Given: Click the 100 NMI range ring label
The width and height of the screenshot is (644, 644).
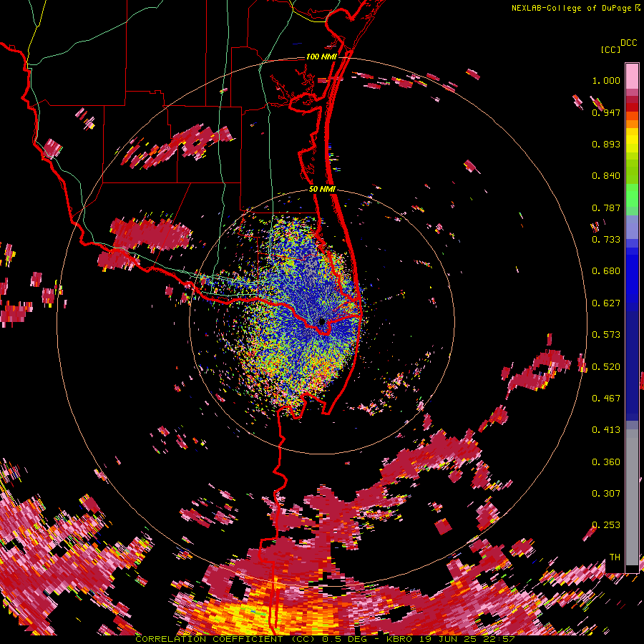Looking at the screenshot, I should point(321,57).
